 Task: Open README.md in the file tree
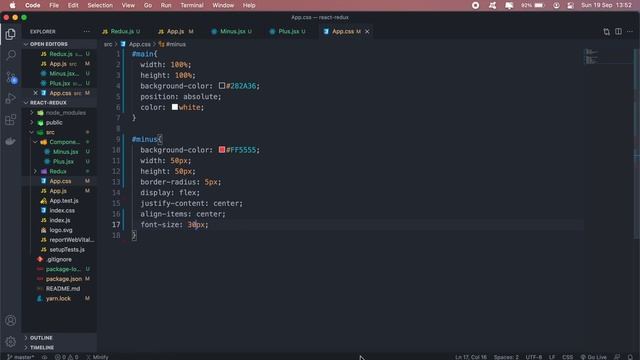pyautogui.click(x=63, y=289)
